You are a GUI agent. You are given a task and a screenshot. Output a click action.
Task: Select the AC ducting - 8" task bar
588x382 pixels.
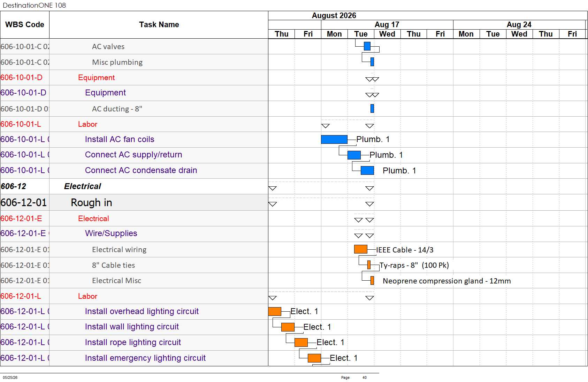pos(372,108)
